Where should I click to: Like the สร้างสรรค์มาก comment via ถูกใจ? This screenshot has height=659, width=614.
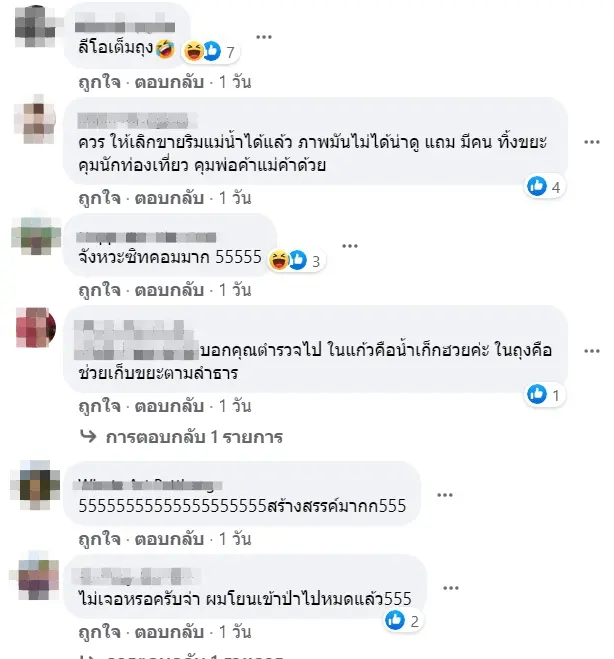[x=100, y=539]
